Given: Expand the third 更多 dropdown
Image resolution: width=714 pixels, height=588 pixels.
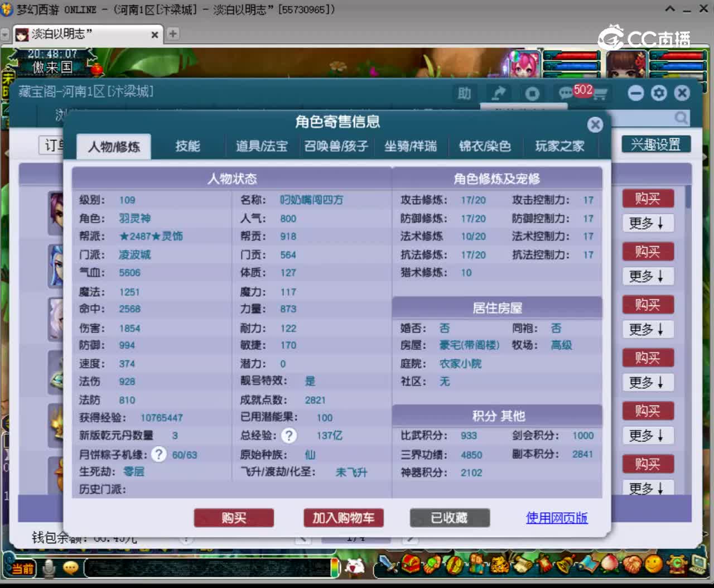Looking at the screenshot, I should click(647, 329).
